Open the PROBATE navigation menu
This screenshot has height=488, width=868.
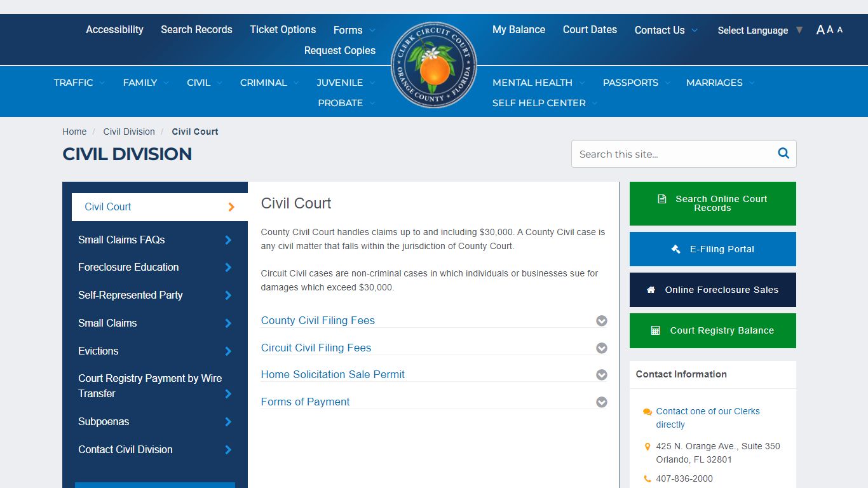click(x=347, y=103)
